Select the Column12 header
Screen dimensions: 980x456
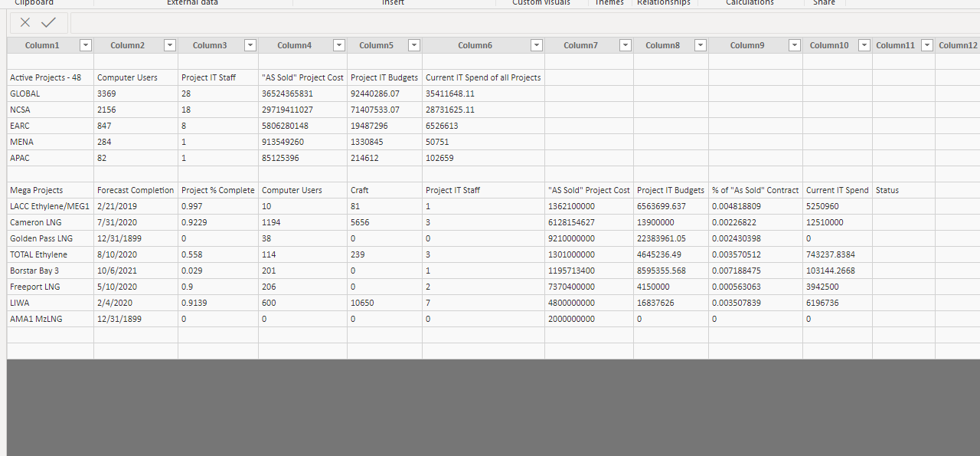(x=958, y=45)
